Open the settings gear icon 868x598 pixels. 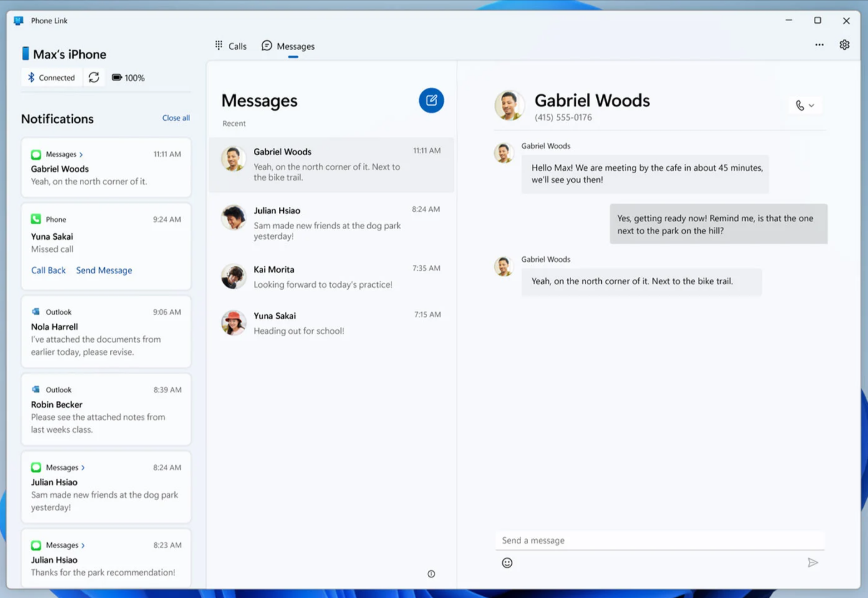point(844,45)
